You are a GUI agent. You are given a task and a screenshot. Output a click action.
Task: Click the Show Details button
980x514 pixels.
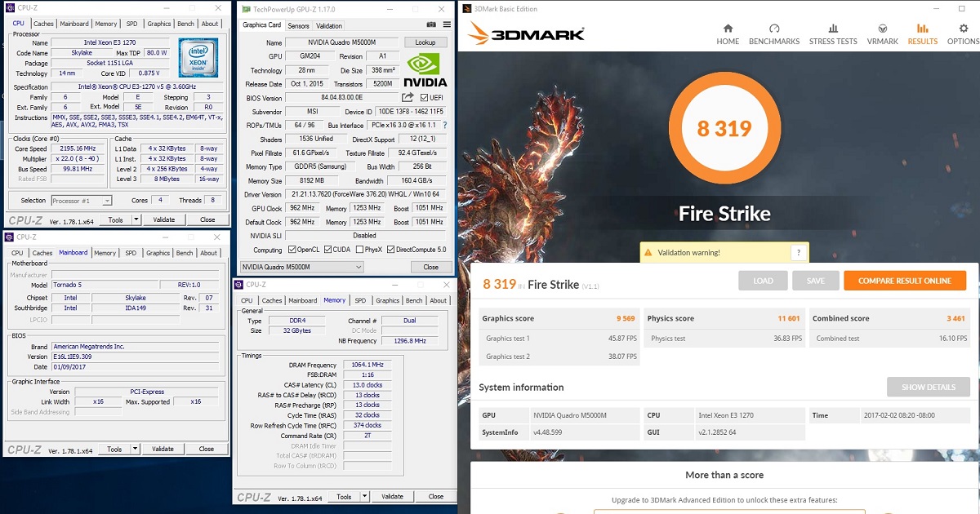click(x=928, y=387)
